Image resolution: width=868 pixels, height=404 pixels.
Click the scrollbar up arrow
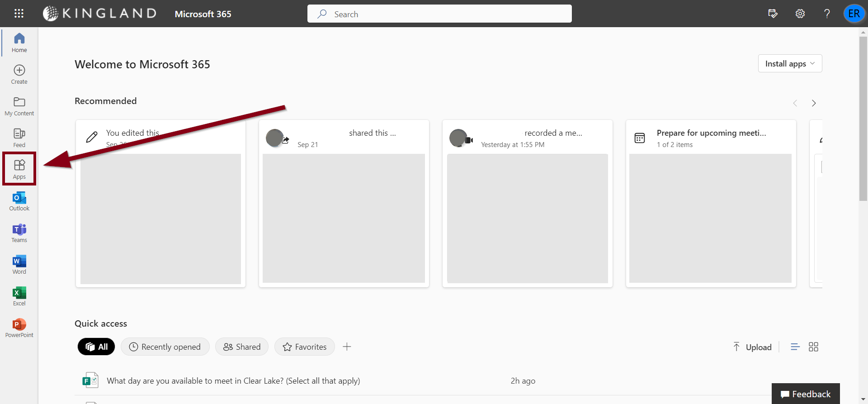click(x=863, y=32)
